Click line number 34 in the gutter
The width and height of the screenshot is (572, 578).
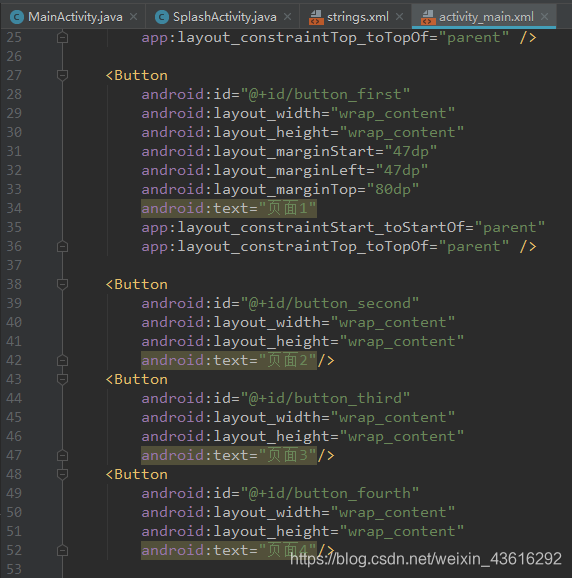click(14, 208)
